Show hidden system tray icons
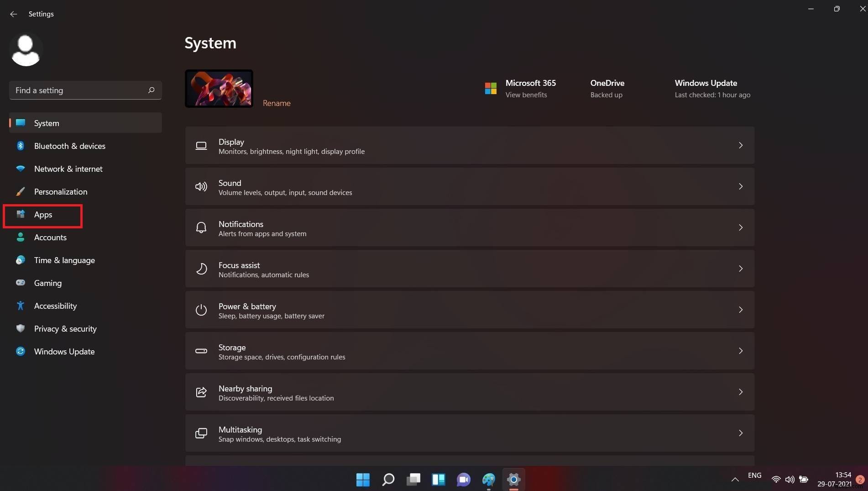Screen dimensions: 868x491 (735, 480)
